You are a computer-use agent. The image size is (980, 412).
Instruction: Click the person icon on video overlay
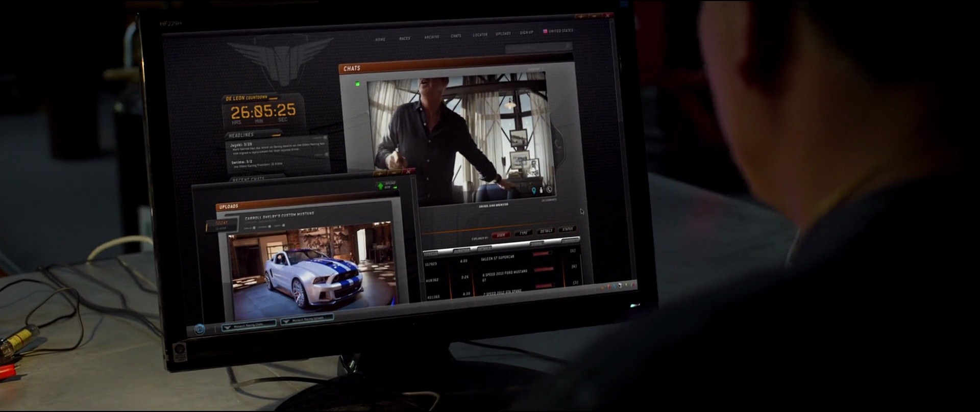point(541,190)
